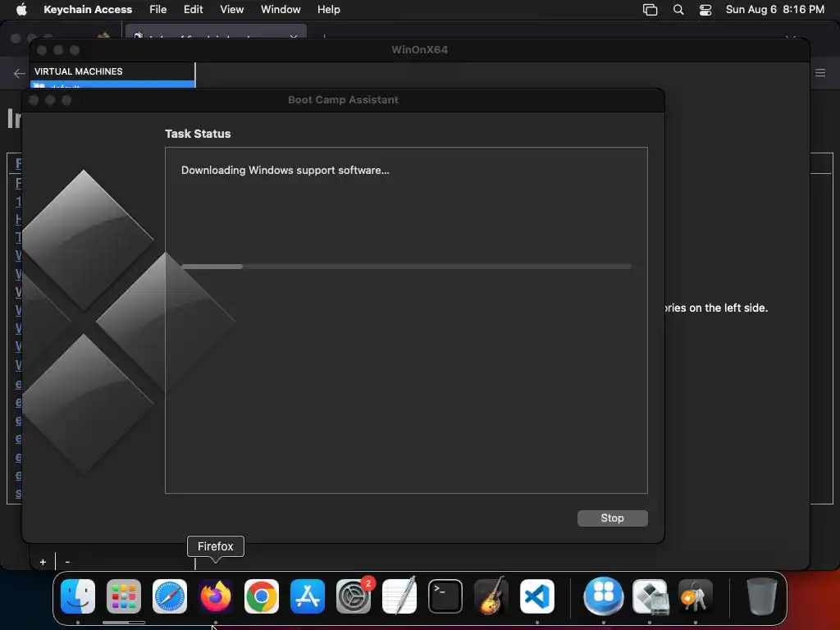Click the Boot Camp Assistant title bar
The height and width of the screenshot is (630, 840).
[343, 99]
